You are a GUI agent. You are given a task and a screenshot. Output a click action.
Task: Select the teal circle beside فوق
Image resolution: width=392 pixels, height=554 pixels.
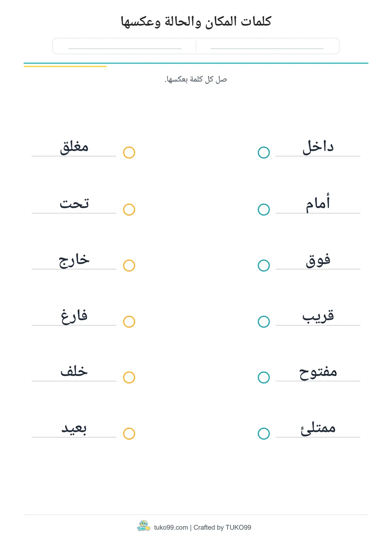(x=263, y=266)
